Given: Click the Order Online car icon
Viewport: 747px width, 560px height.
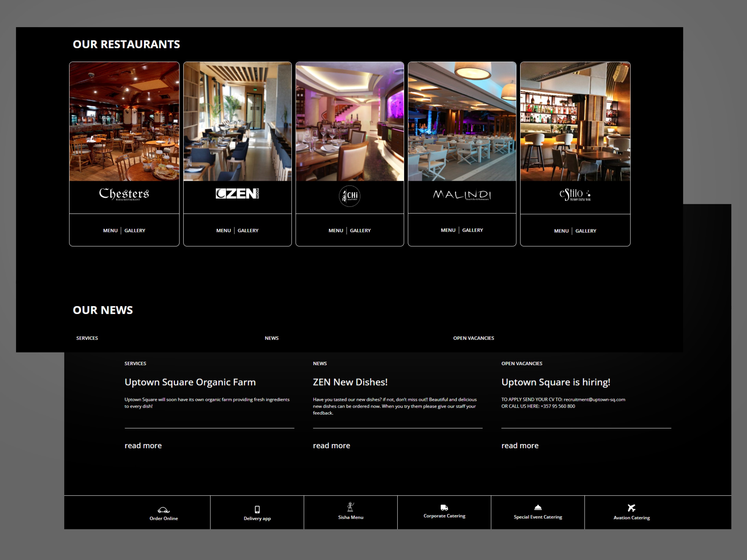Looking at the screenshot, I should (x=164, y=510).
